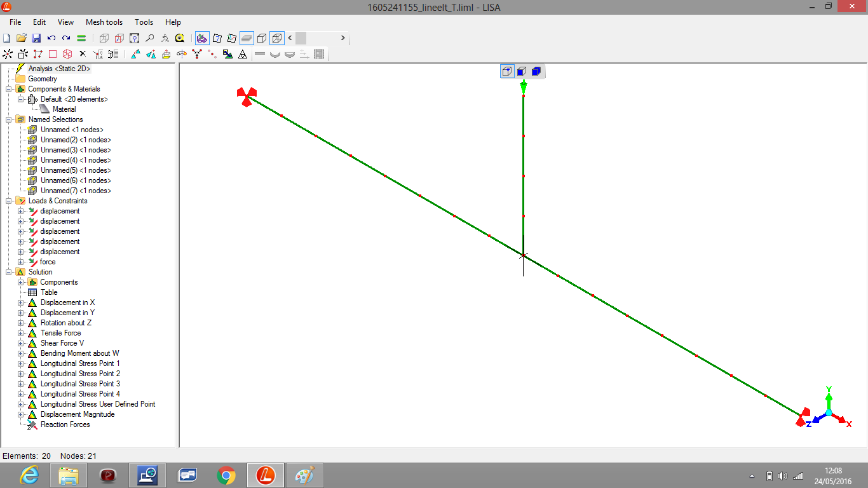868x488 pixels.
Task: Click the Solve icon with green bars
Action: tap(81, 38)
